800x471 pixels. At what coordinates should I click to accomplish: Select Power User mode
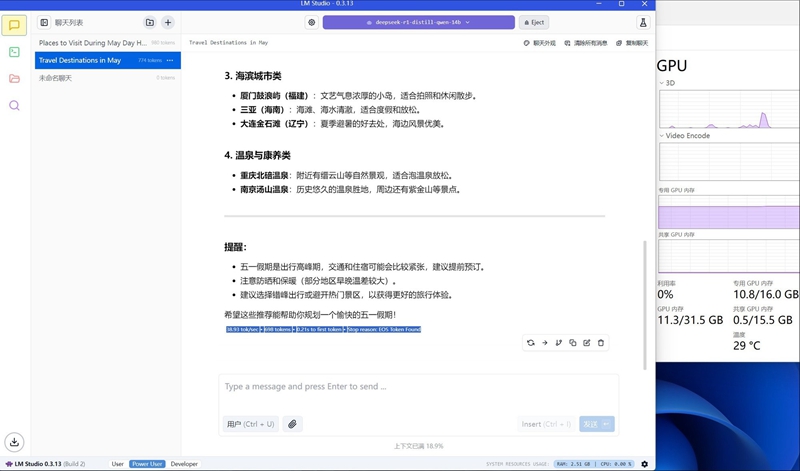(x=147, y=464)
